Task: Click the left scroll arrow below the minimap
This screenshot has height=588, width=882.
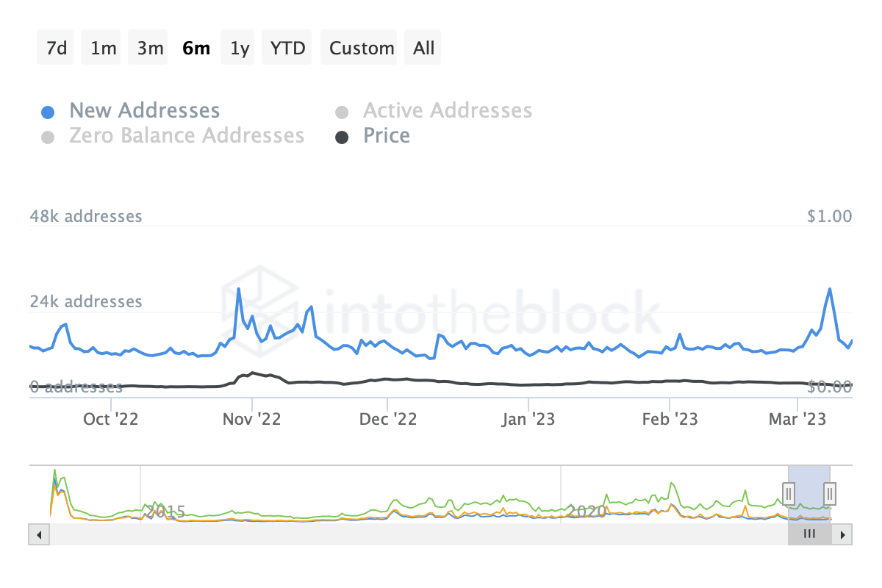Action: point(39,534)
